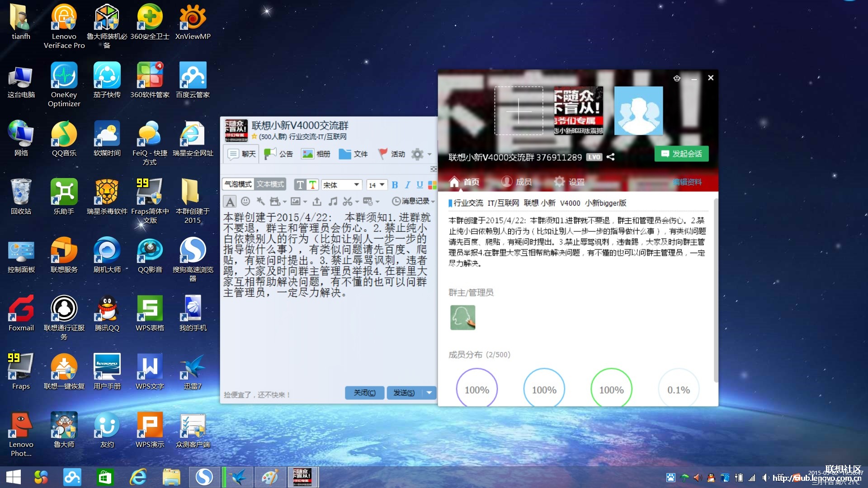Open the 宋体 font name dropdown
868x488 pixels.
coord(342,185)
